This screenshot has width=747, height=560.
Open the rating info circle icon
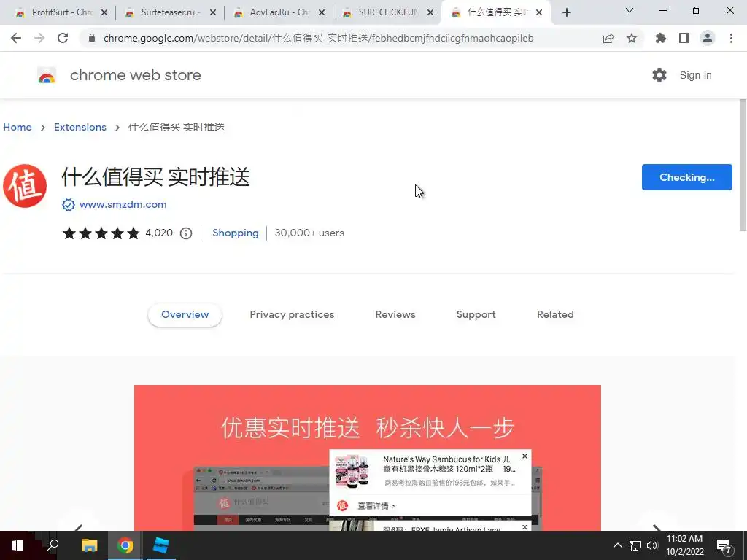click(186, 233)
